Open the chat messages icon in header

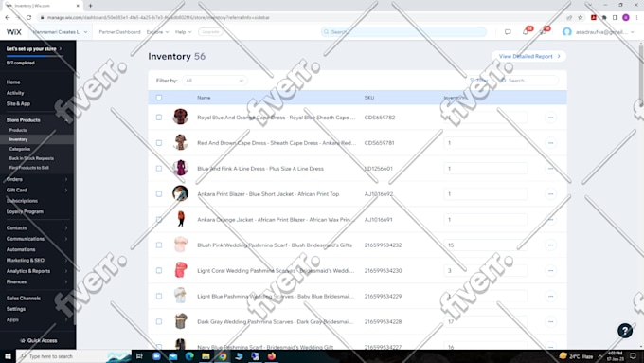click(508, 32)
